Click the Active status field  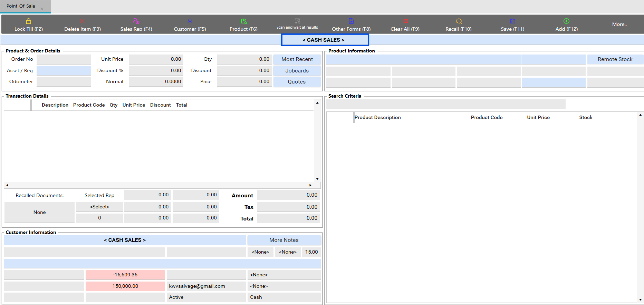206,297
